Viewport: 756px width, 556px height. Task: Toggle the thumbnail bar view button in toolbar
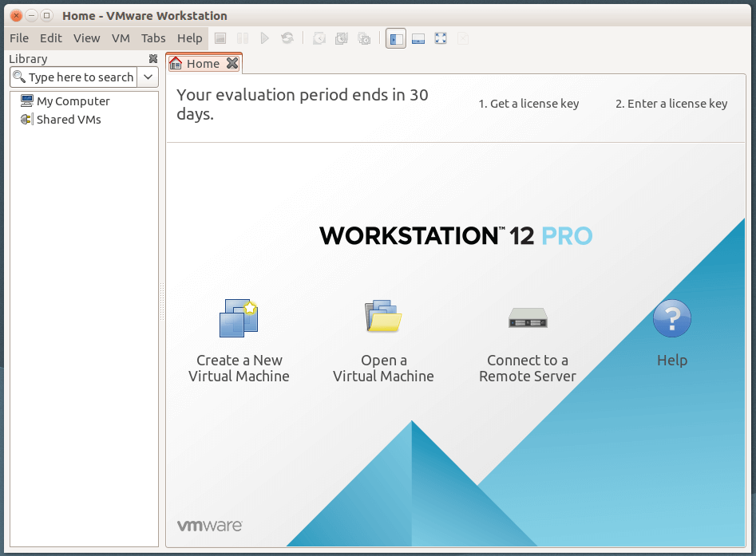[x=418, y=38]
